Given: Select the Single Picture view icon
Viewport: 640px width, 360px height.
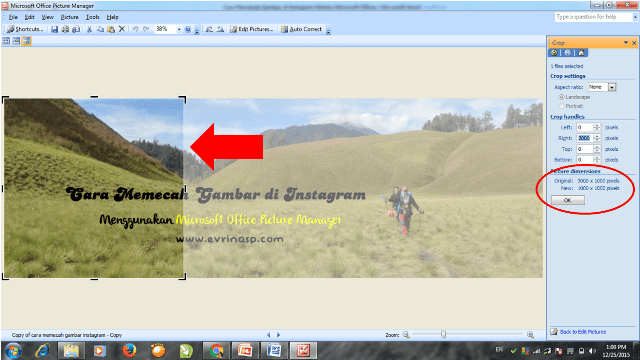Looking at the screenshot, I should 27,41.
